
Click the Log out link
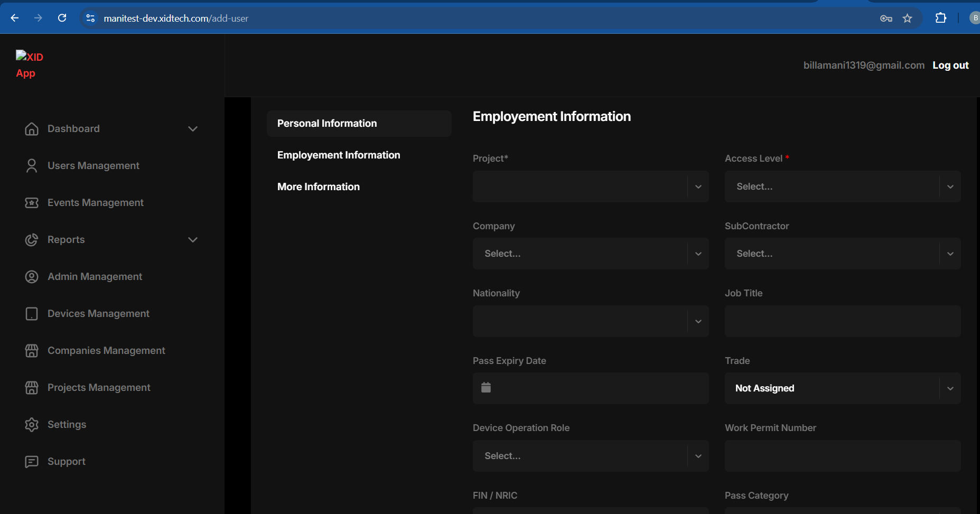950,66
